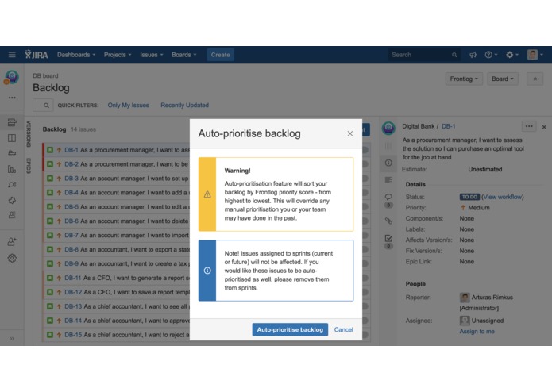Open the details info icon in issue panel
The height and width of the screenshot is (392, 552).
tap(388, 163)
